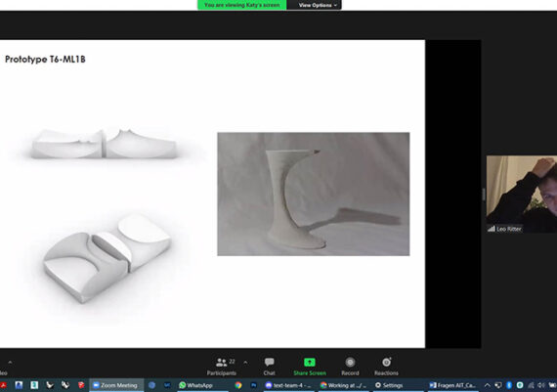Open the "Fragen AIT_Ca..." Word document

tap(452, 385)
